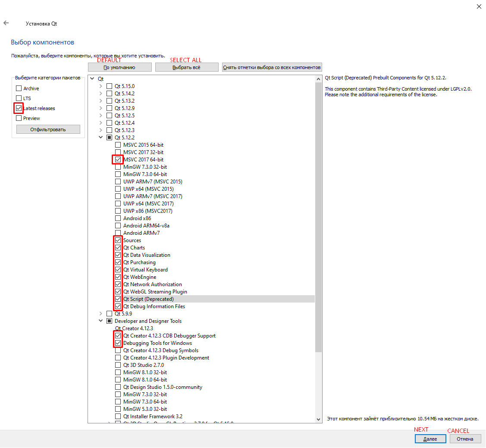Expand the Qt 5.14.2 node
This screenshot has width=486, height=448.
click(101, 93)
